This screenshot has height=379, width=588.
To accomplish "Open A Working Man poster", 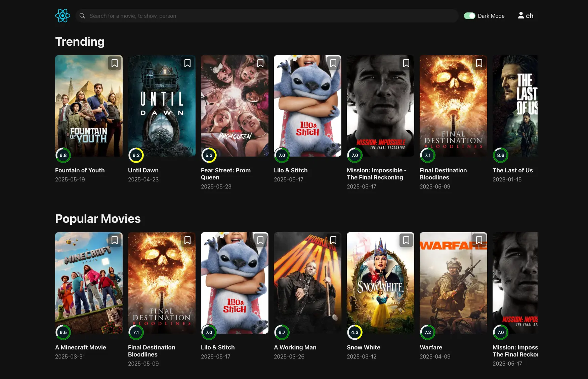I will click(x=307, y=283).
